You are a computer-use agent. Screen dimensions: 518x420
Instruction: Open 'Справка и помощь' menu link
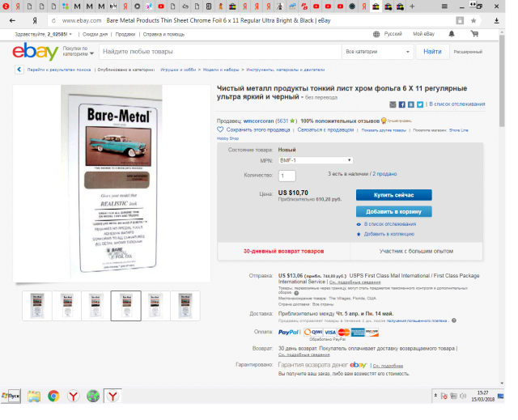point(164,34)
